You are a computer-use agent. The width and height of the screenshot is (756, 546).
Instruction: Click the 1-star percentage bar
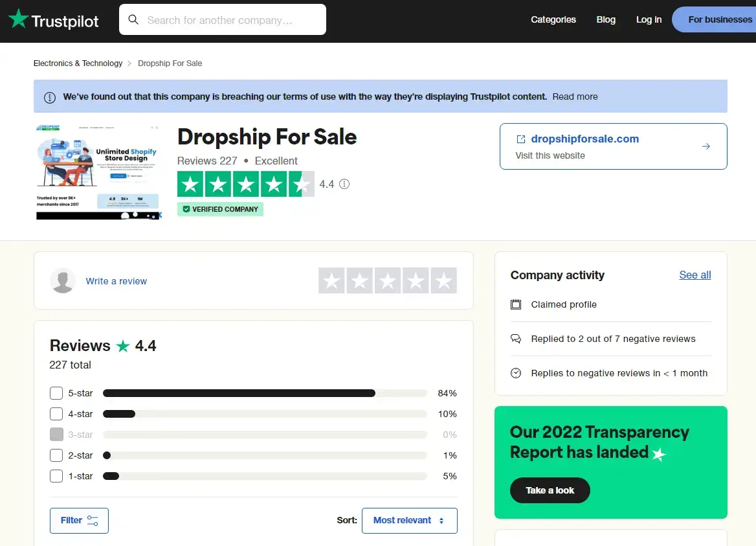265,476
